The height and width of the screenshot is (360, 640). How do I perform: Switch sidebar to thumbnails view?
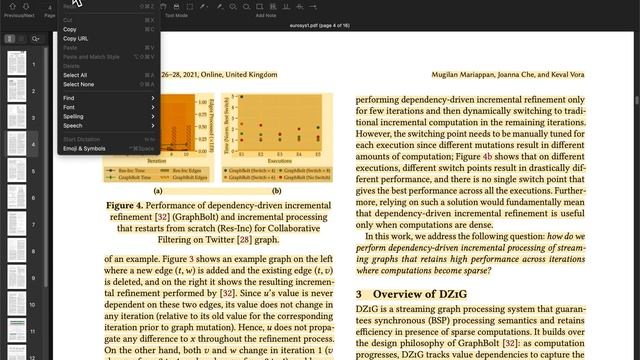tap(10, 39)
